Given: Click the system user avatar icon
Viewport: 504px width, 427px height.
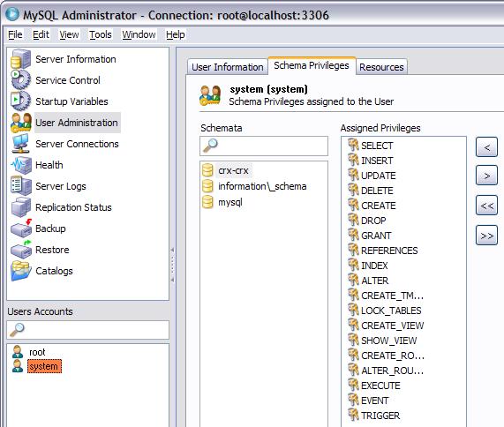Looking at the screenshot, I should pos(18,366).
